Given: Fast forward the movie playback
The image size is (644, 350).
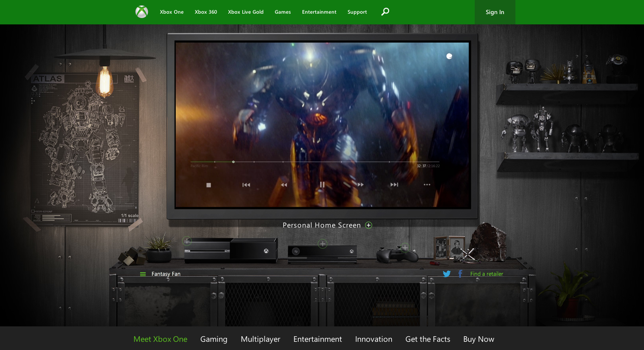Looking at the screenshot, I should tap(360, 184).
